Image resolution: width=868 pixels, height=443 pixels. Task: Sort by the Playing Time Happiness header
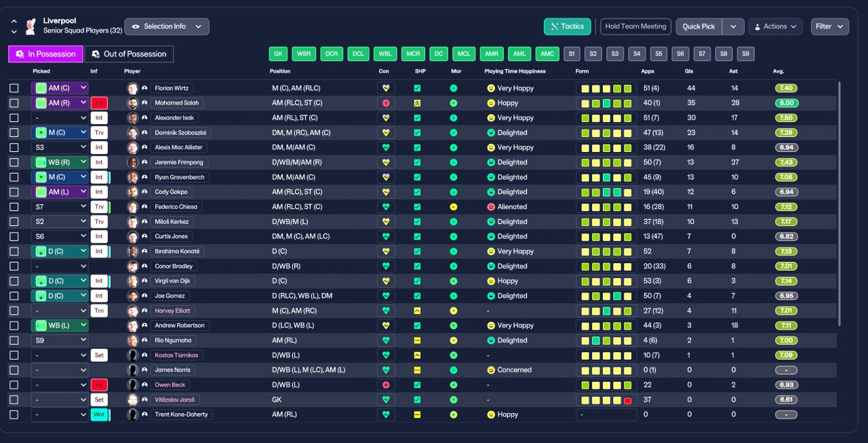(x=515, y=71)
